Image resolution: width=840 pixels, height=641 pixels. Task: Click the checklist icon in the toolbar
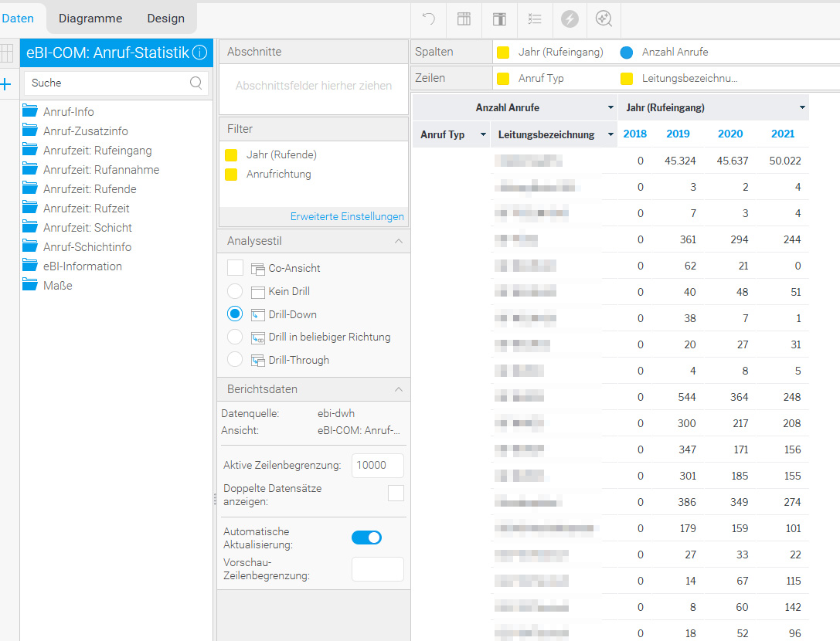coord(534,19)
